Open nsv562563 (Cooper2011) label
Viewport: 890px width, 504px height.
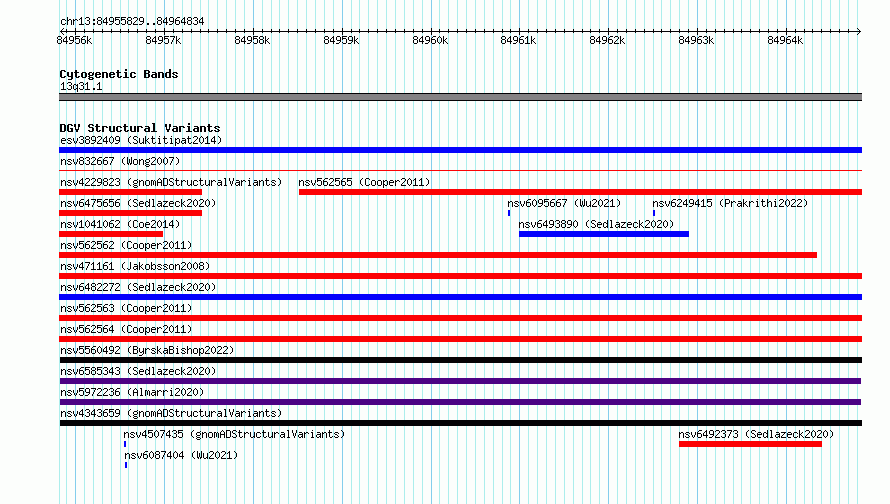click(126, 308)
